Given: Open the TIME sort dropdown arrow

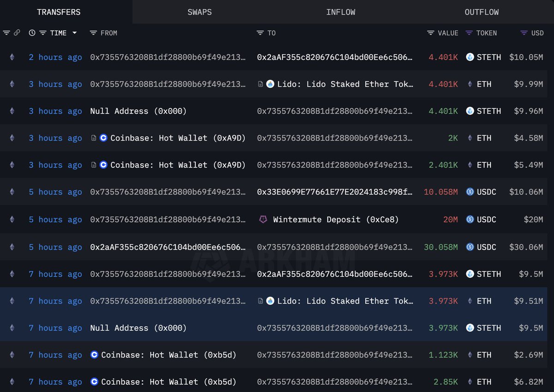Looking at the screenshot, I should (x=74, y=33).
